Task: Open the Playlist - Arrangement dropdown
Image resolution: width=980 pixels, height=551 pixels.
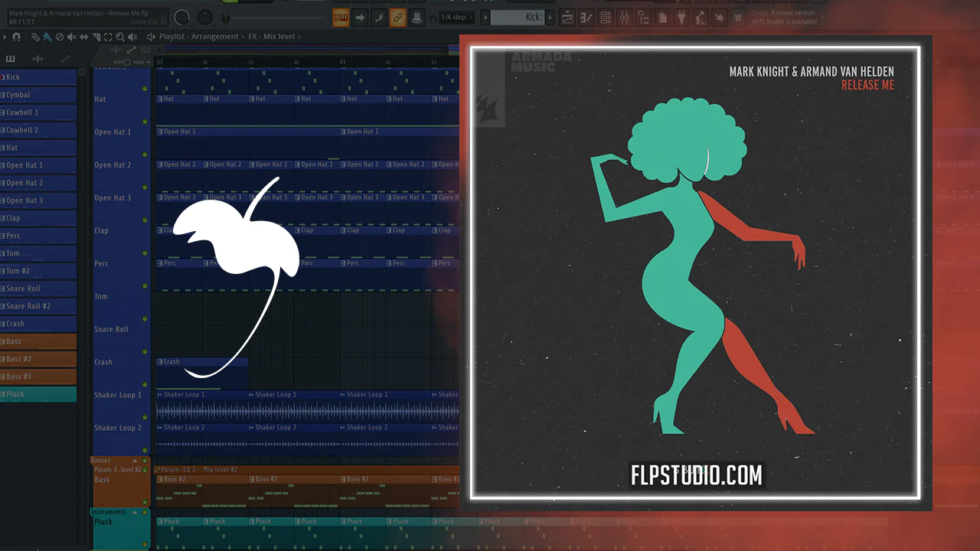Action: 199,37
